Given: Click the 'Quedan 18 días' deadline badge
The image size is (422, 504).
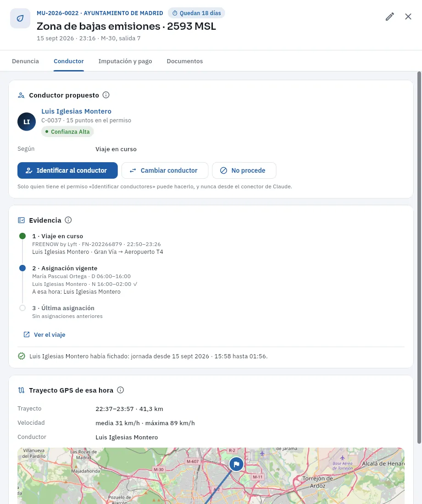Looking at the screenshot, I should click(x=196, y=13).
